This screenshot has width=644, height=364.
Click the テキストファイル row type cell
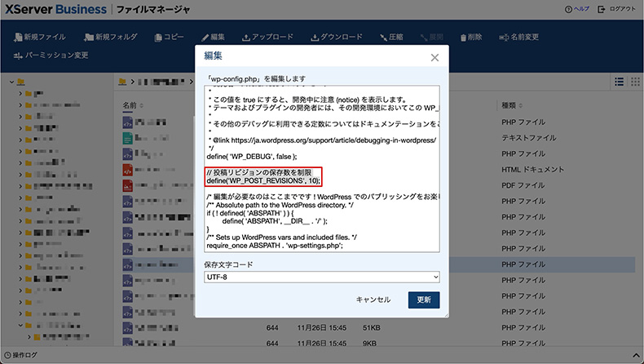pyautogui.click(x=528, y=138)
